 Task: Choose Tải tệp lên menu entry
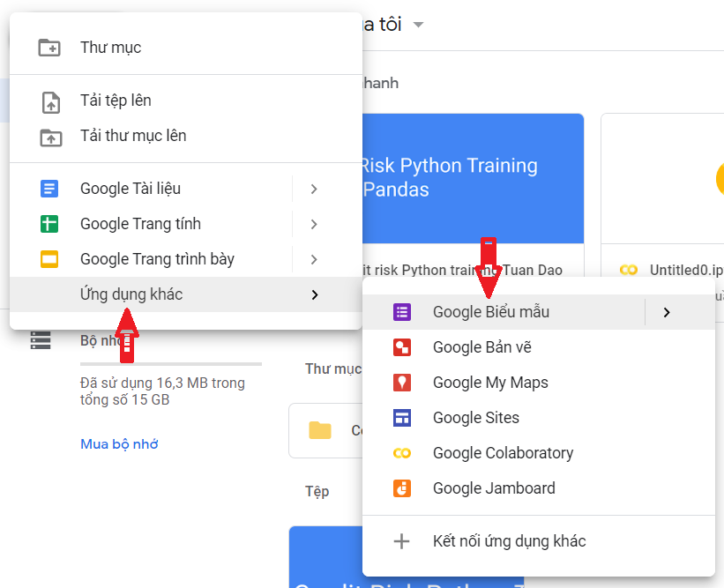pos(185,100)
